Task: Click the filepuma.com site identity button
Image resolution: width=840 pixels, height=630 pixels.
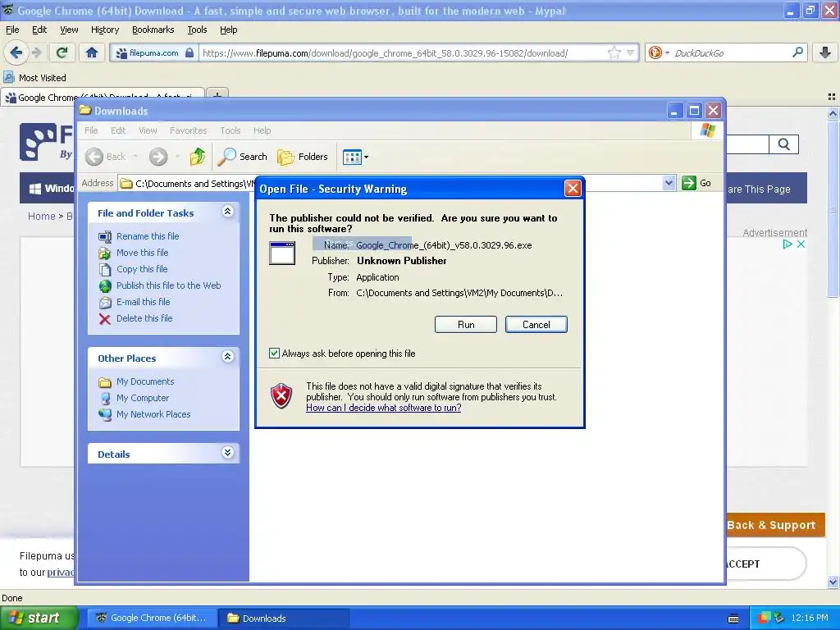Action: pyautogui.click(x=154, y=53)
